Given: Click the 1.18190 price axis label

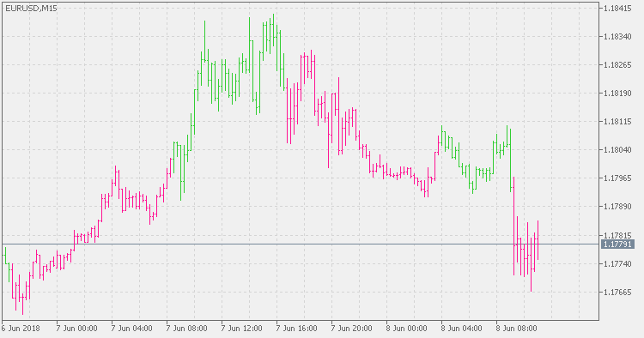Looking at the screenshot, I should [x=617, y=94].
